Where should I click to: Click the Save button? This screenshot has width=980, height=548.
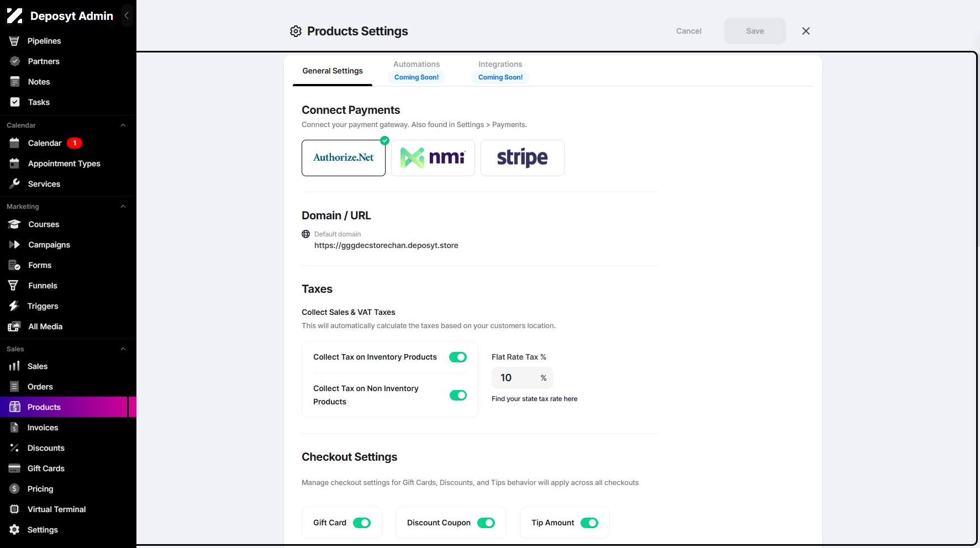[755, 31]
